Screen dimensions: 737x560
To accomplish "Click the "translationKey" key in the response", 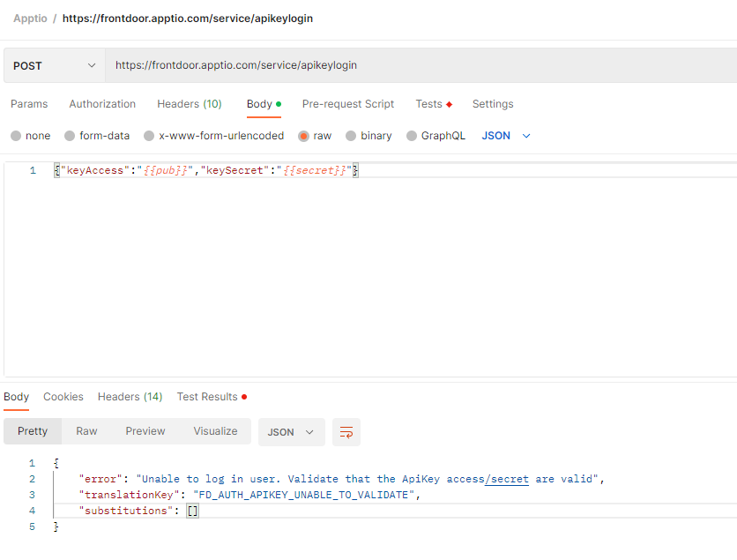I will pos(129,495).
